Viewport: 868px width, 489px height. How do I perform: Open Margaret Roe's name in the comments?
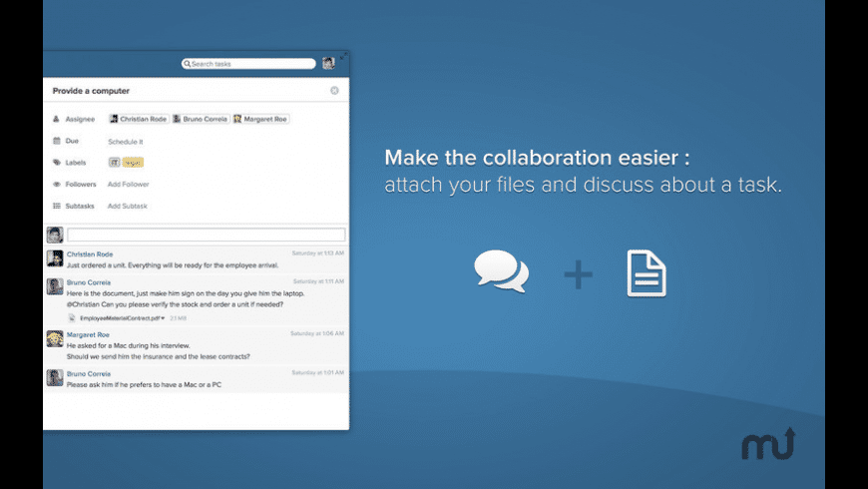click(88, 335)
